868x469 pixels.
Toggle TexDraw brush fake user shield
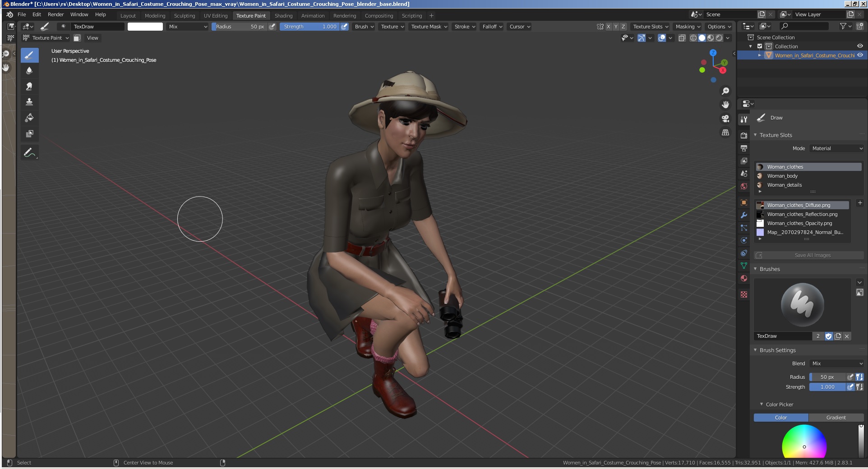pos(829,336)
